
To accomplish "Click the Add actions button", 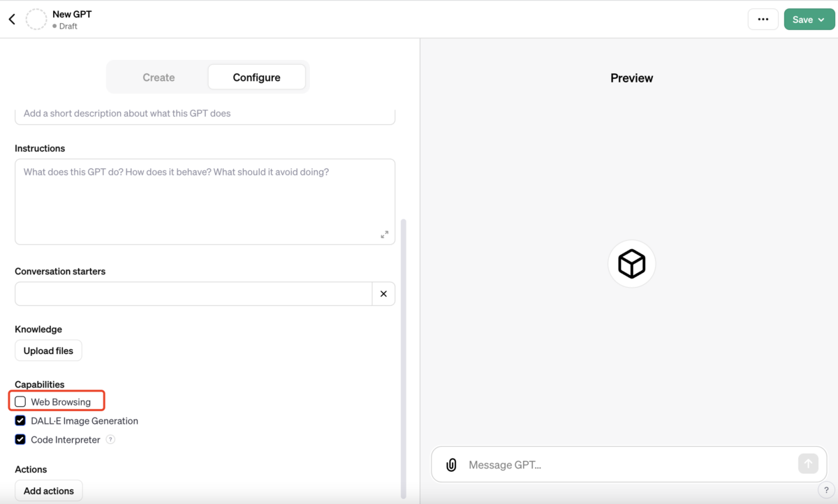I will [48, 490].
